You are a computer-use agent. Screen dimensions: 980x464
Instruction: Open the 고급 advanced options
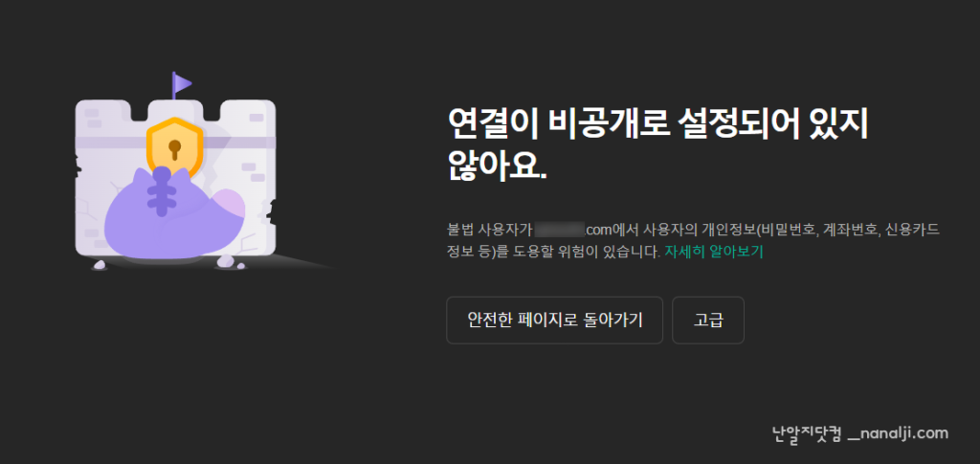click(708, 320)
